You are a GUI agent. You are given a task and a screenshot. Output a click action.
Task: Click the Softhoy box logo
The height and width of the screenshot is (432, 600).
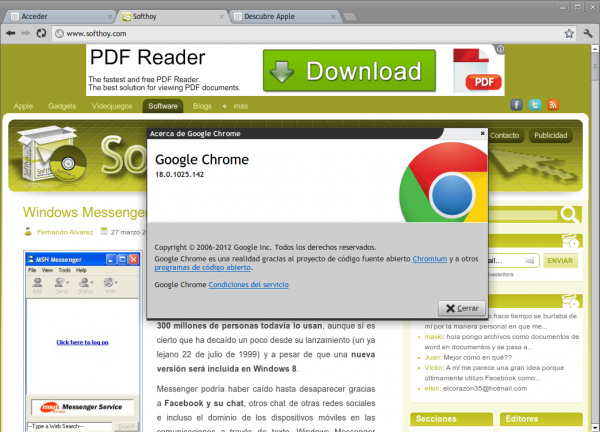pyautogui.click(x=51, y=154)
